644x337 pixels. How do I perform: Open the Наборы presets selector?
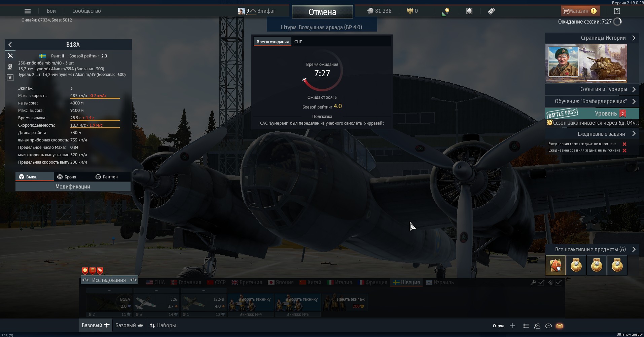pos(163,326)
